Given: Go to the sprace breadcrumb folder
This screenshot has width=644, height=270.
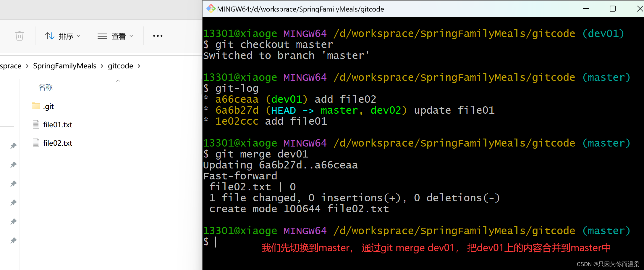Looking at the screenshot, I should [x=11, y=66].
